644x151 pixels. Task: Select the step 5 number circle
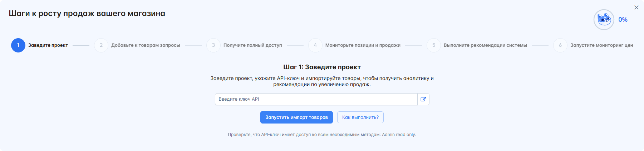434,45
